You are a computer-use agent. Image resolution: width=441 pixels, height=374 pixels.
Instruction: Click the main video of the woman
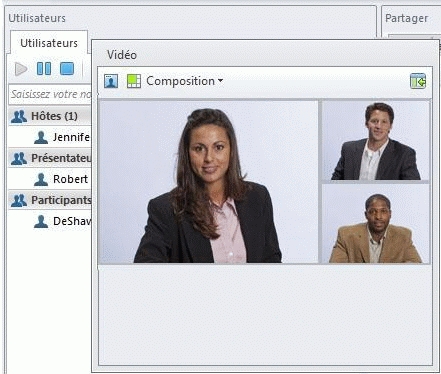coord(208,182)
